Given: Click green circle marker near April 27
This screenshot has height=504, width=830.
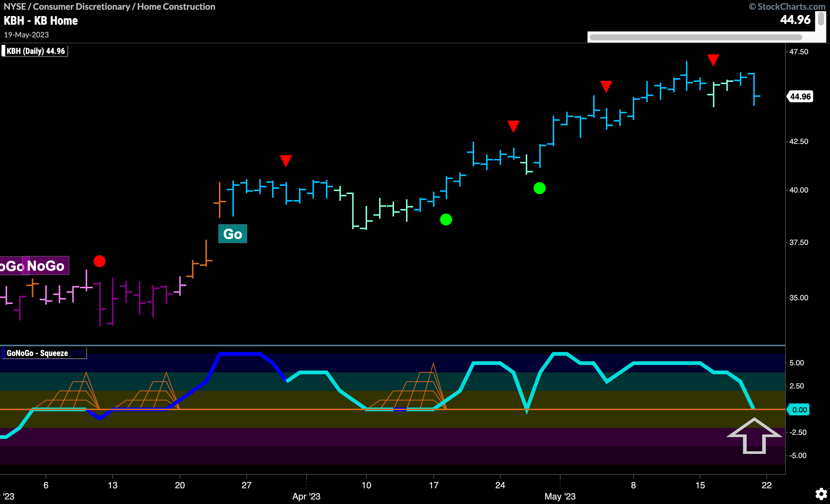Looking at the screenshot, I should (x=540, y=188).
